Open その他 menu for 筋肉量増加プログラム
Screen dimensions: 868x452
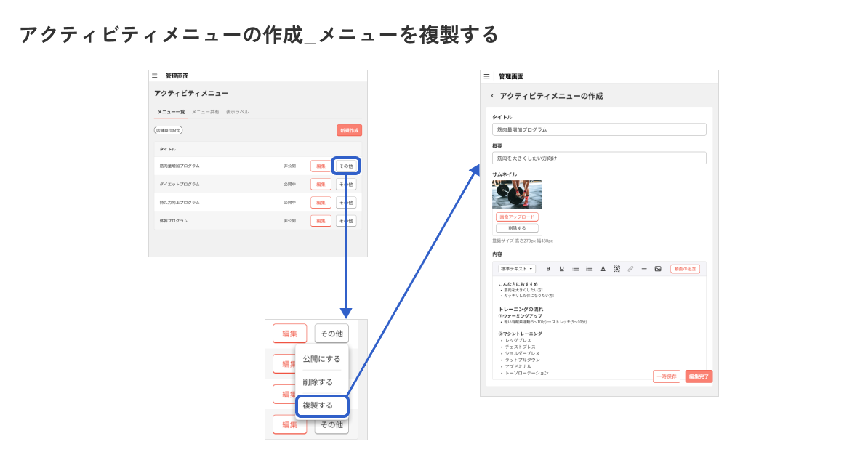pyautogui.click(x=346, y=166)
